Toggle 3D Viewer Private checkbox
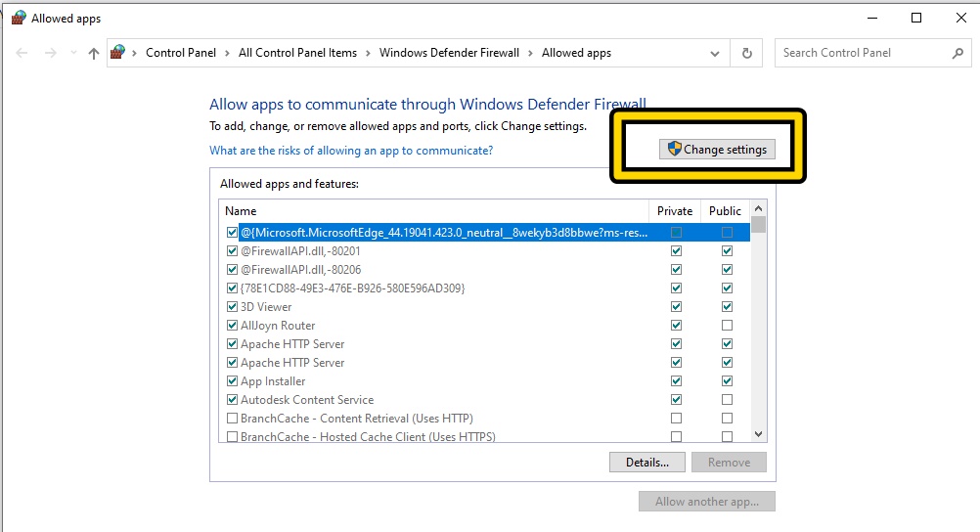The image size is (980, 532). [676, 307]
